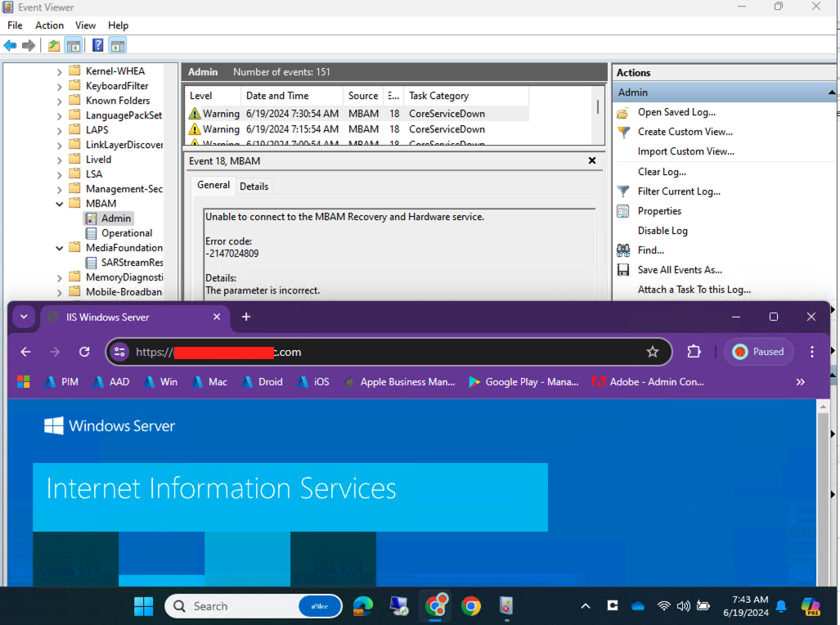
Task: Open Chrome's three-dot menu
Action: click(812, 352)
